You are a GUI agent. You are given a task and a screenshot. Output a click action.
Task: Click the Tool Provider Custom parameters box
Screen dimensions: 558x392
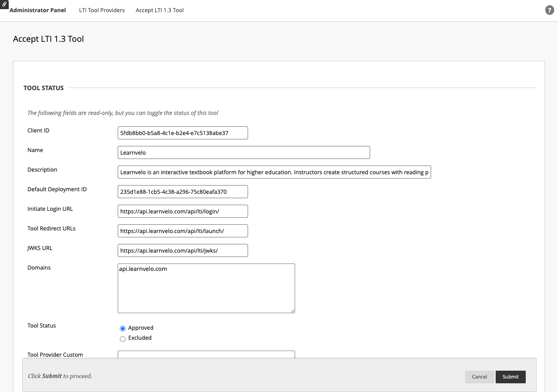point(206,355)
